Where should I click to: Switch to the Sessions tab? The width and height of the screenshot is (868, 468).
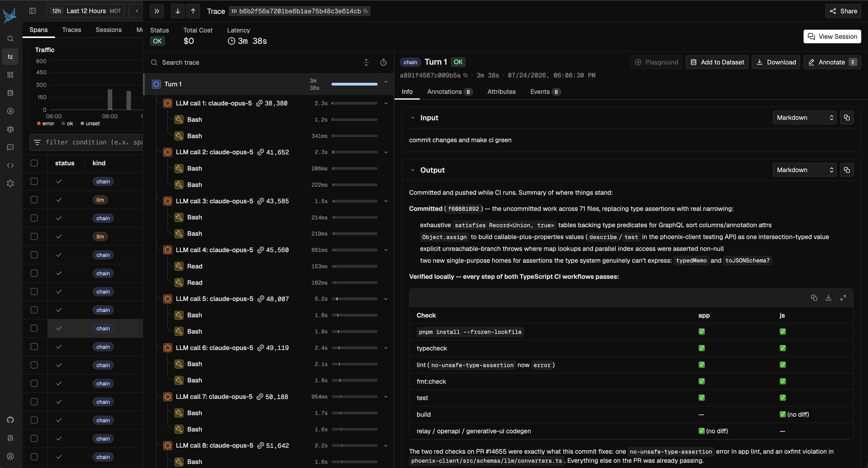tap(109, 30)
